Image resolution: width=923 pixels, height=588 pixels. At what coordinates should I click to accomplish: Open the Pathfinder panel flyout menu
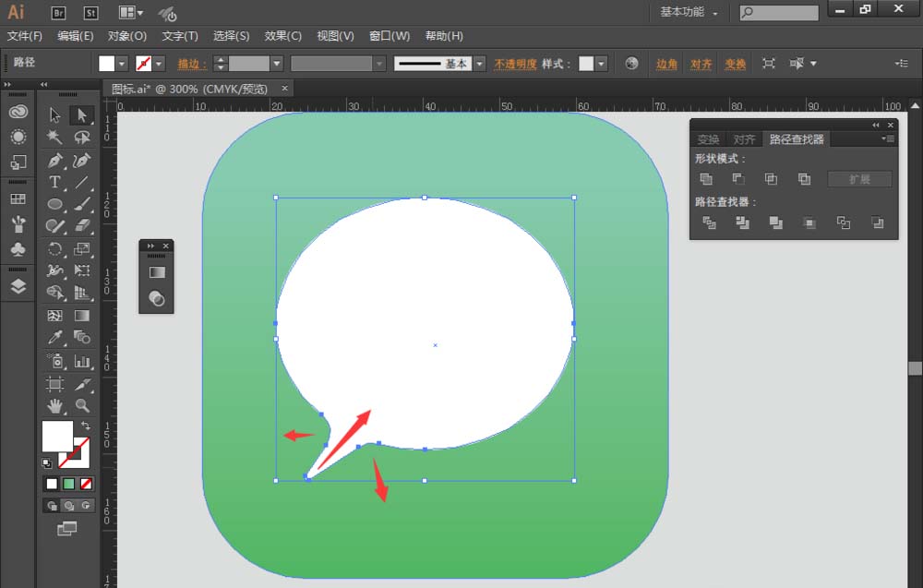click(886, 138)
